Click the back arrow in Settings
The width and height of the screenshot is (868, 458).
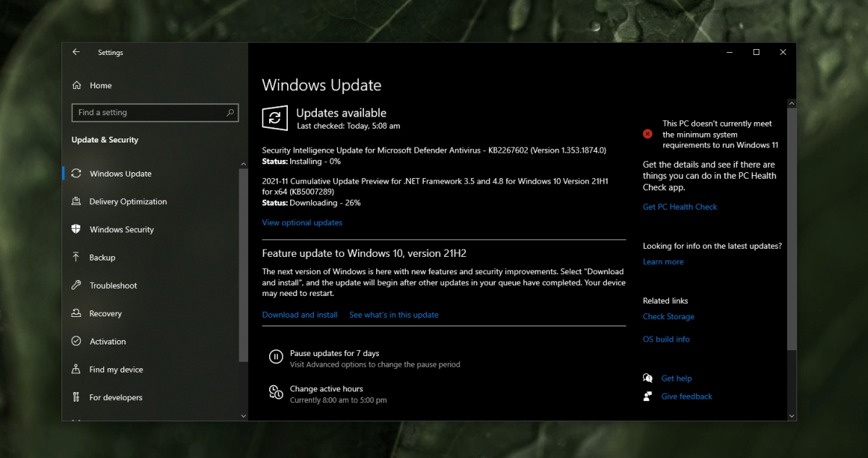coord(76,52)
